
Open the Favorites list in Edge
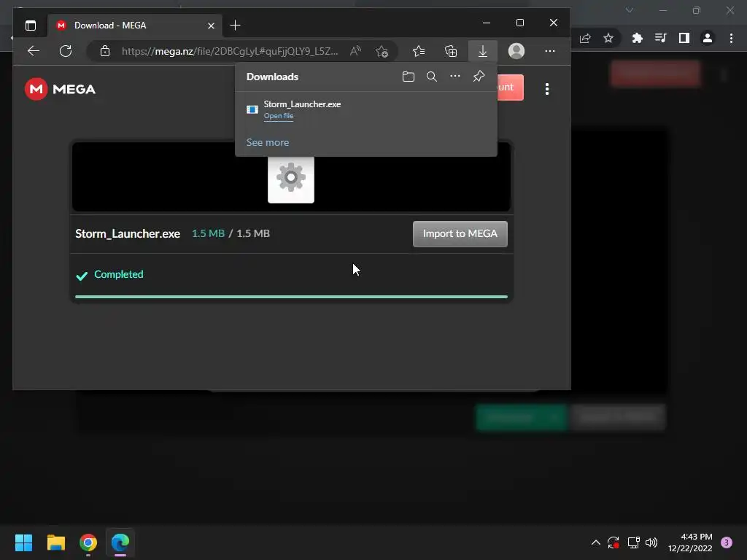tap(419, 51)
